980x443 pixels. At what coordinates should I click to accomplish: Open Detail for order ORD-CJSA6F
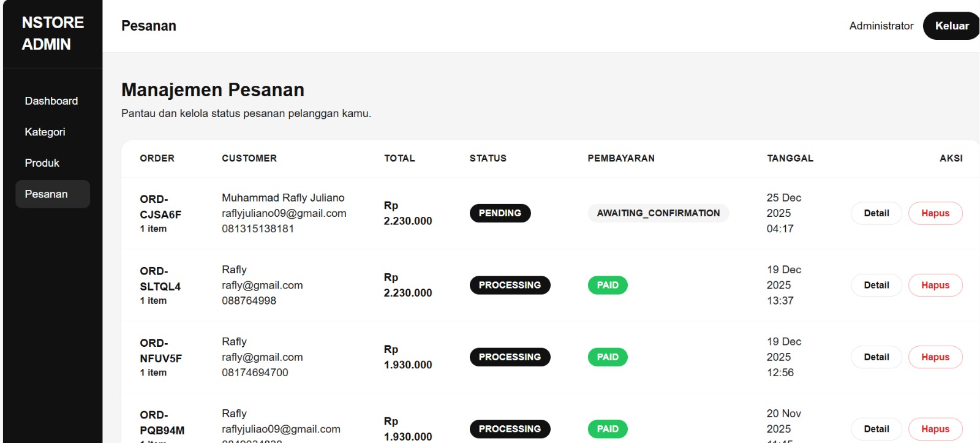[x=876, y=213]
